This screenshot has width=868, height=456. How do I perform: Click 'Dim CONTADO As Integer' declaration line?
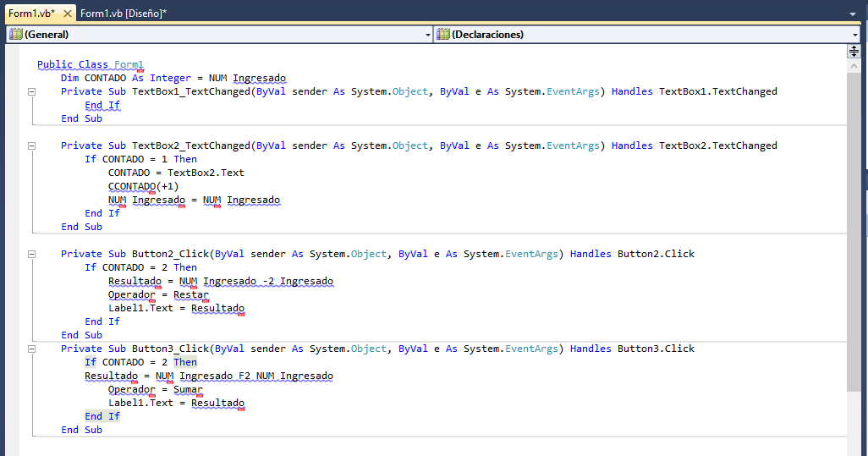[x=173, y=78]
